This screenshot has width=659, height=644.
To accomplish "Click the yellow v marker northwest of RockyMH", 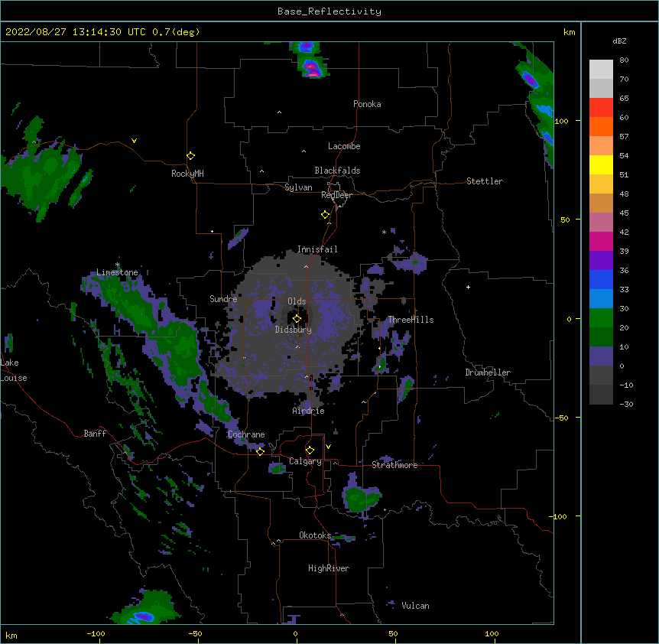I will pos(134,141).
